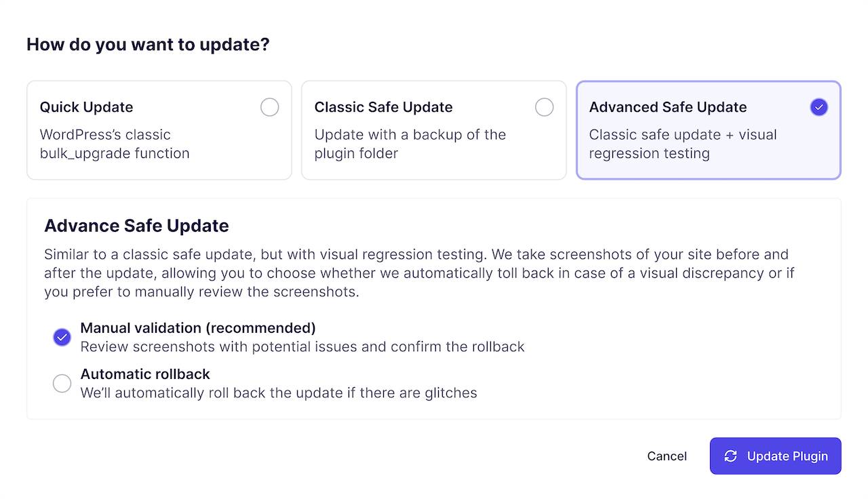
Task: Click the Automatic rollback label text
Action: (145, 374)
